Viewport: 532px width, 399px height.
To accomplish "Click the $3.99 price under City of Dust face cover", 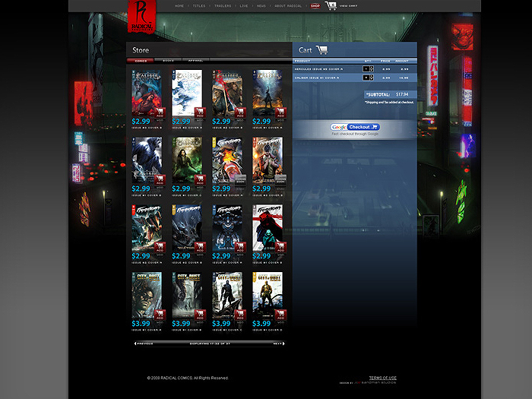I will click(141, 324).
